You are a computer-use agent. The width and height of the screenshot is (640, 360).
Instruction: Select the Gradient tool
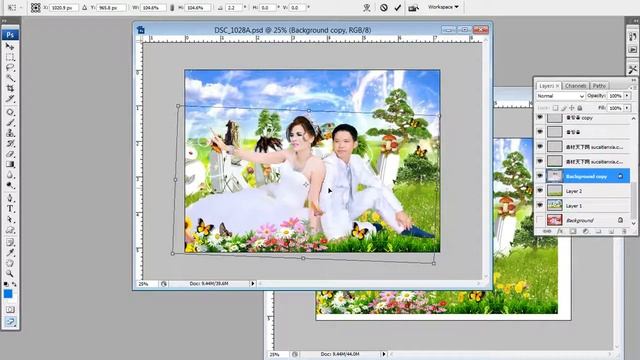[x=10, y=164]
